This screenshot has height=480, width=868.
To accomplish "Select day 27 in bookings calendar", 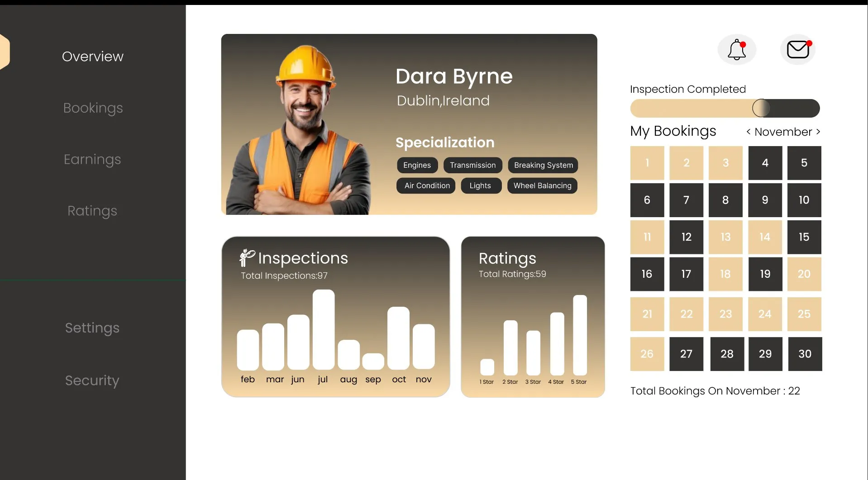I will tap(686, 354).
